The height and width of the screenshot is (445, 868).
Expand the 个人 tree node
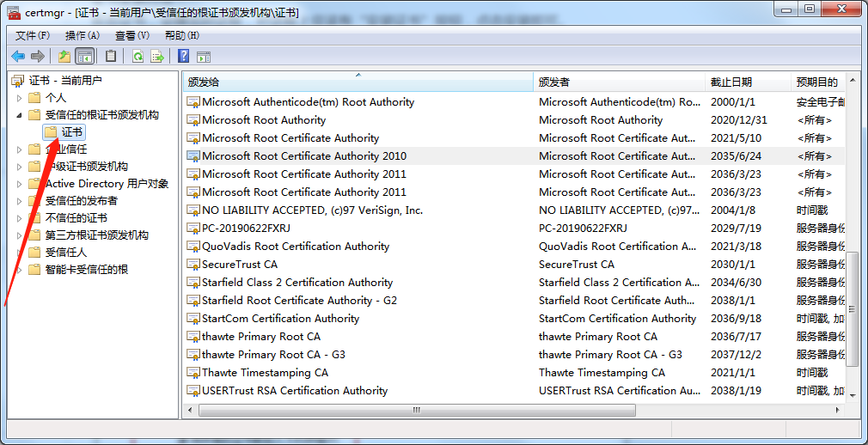[20, 98]
